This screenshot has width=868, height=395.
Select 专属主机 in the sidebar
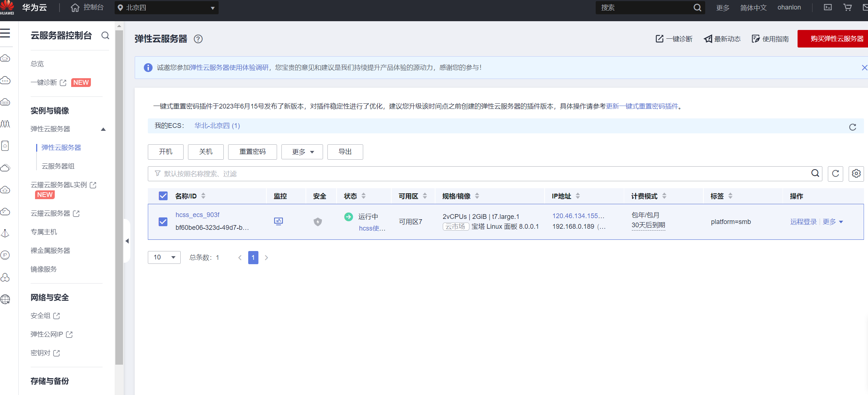(44, 232)
